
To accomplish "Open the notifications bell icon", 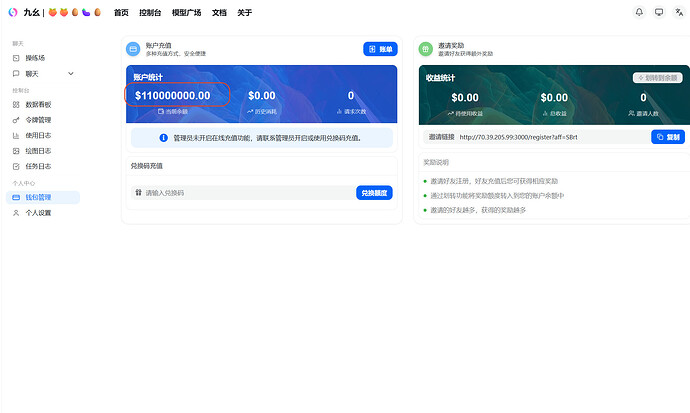I will 639,12.
